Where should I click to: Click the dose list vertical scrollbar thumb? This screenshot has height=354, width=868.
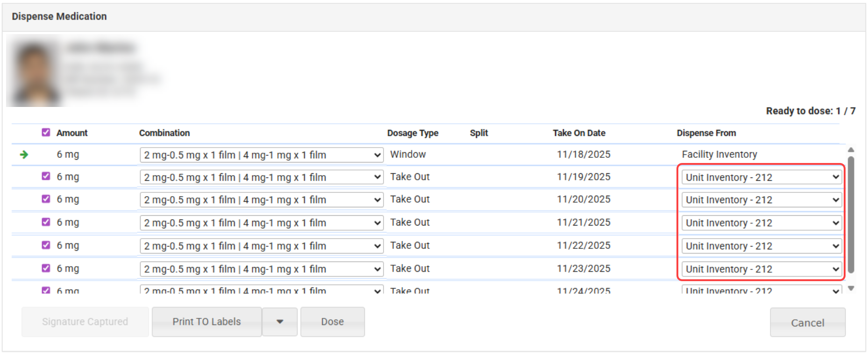pos(851,215)
